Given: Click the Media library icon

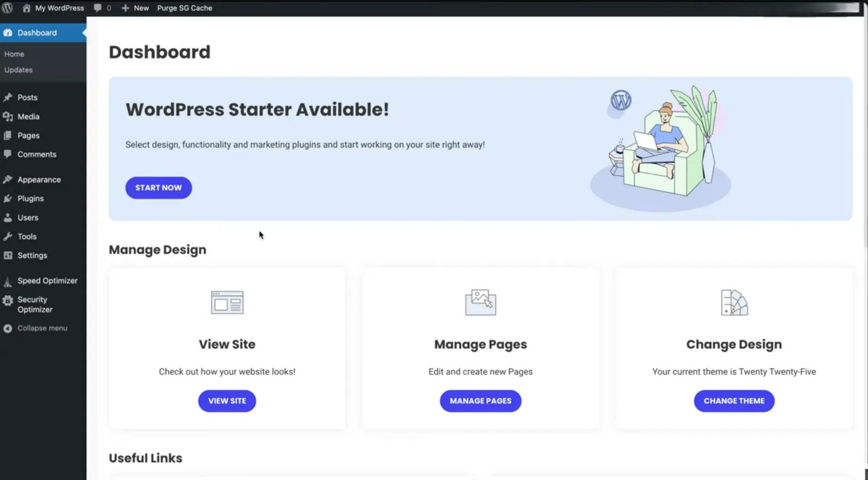Looking at the screenshot, I should coord(8,116).
